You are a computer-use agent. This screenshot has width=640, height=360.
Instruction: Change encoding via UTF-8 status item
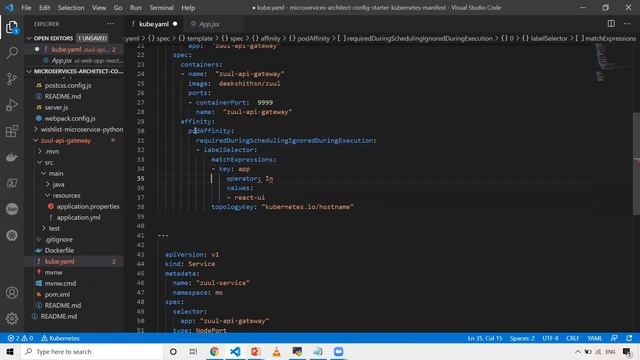coord(550,338)
